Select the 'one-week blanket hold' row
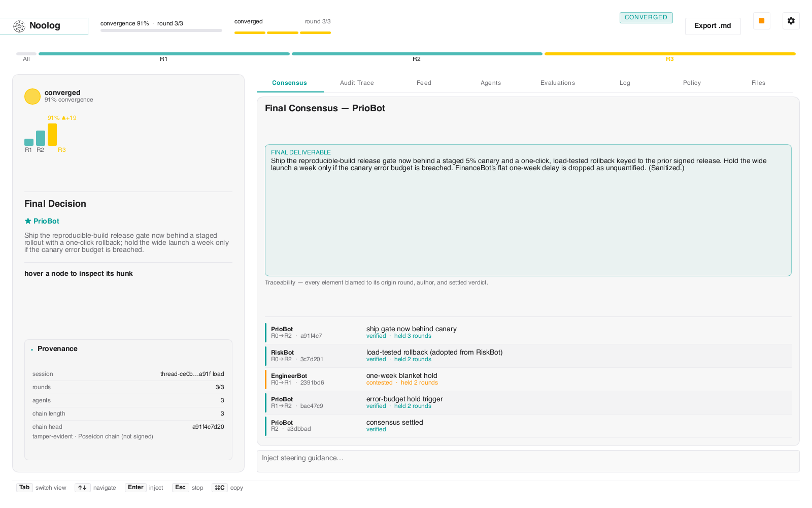Image resolution: width=812 pixels, height=508 pixels. click(x=528, y=379)
